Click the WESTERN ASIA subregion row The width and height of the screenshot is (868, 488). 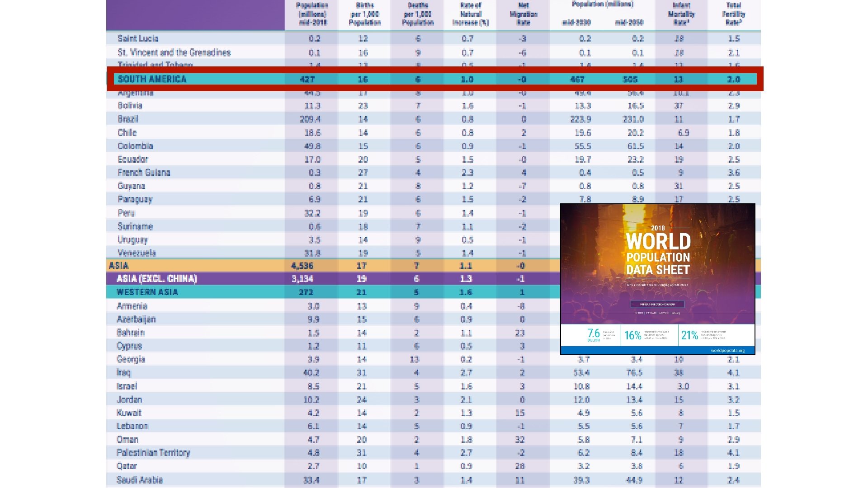147,292
